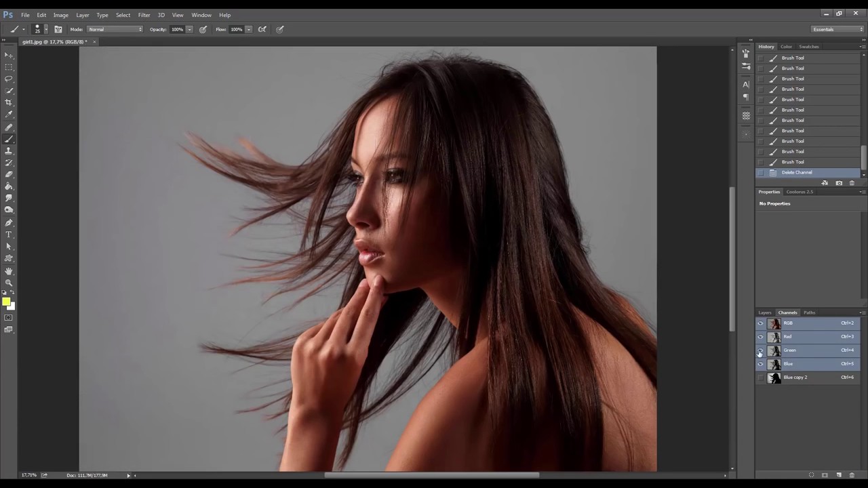Change the screen mode icon
This screenshot has width=868, height=488.
coord(9,329)
